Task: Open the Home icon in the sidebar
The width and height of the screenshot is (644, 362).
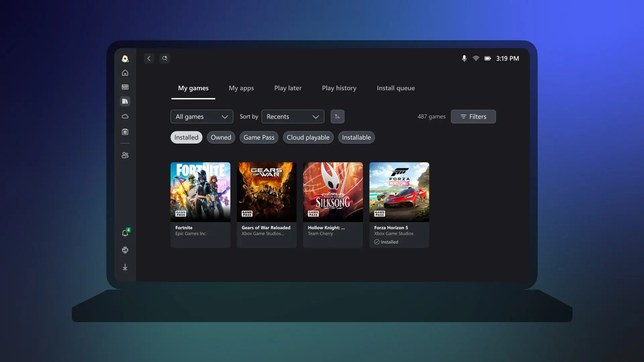Action: coord(125,73)
